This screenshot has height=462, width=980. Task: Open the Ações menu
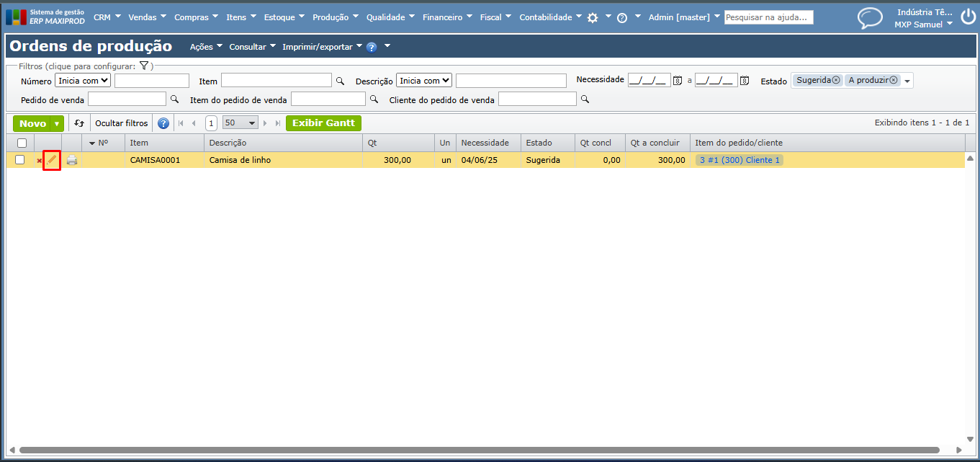pos(206,47)
